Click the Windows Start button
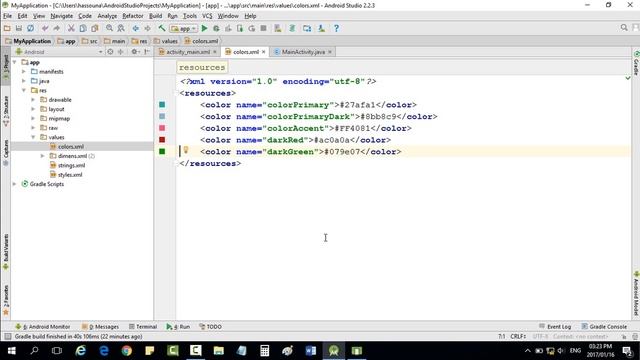The image size is (640, 360). point(11,351)
